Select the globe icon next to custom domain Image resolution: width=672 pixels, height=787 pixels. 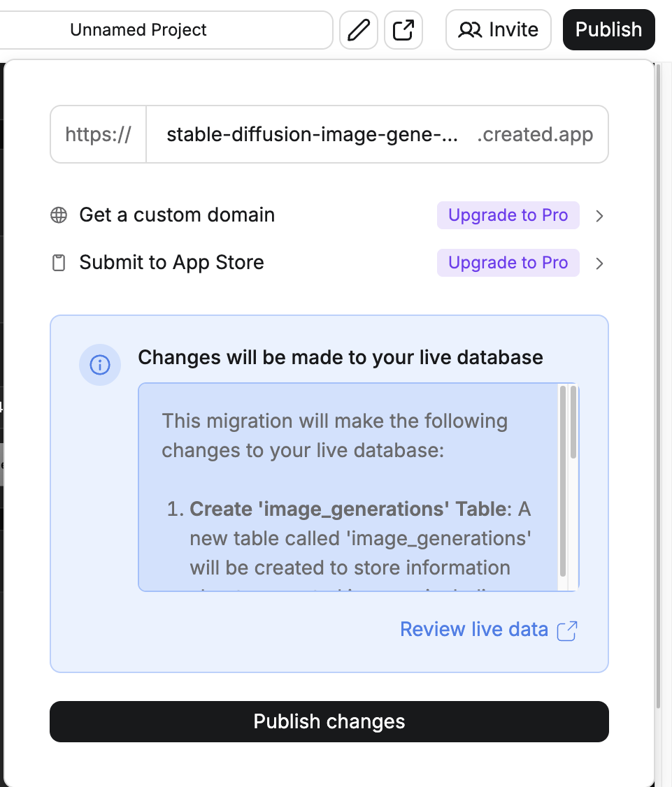[57, 215]
